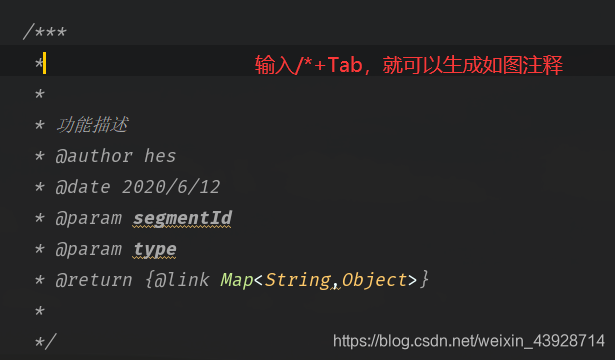Select the @return tag
This screenshot has width=615, height=360.
coord(94,280)
